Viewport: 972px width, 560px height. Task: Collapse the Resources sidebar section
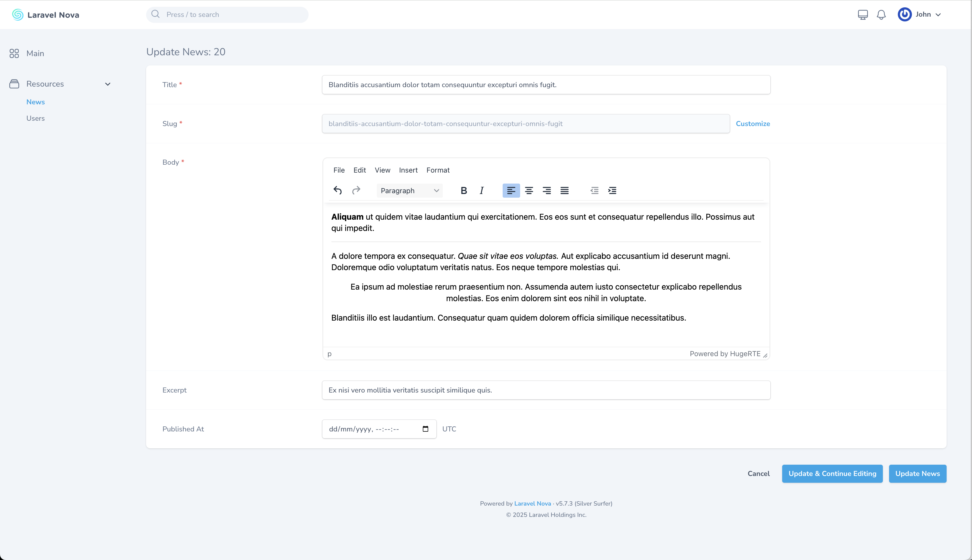click(108, 84)
